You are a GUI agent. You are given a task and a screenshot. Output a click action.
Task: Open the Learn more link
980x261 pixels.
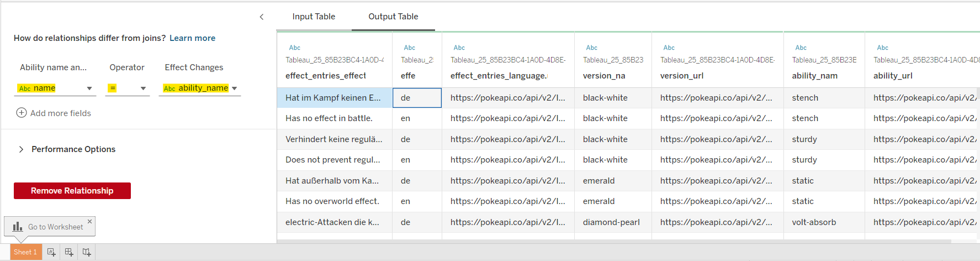(192, 38)
